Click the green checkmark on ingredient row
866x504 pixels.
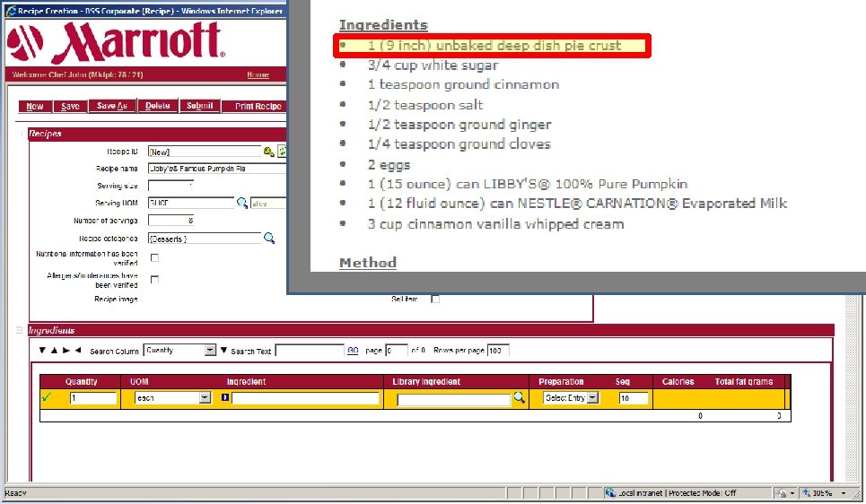[47, 397]
